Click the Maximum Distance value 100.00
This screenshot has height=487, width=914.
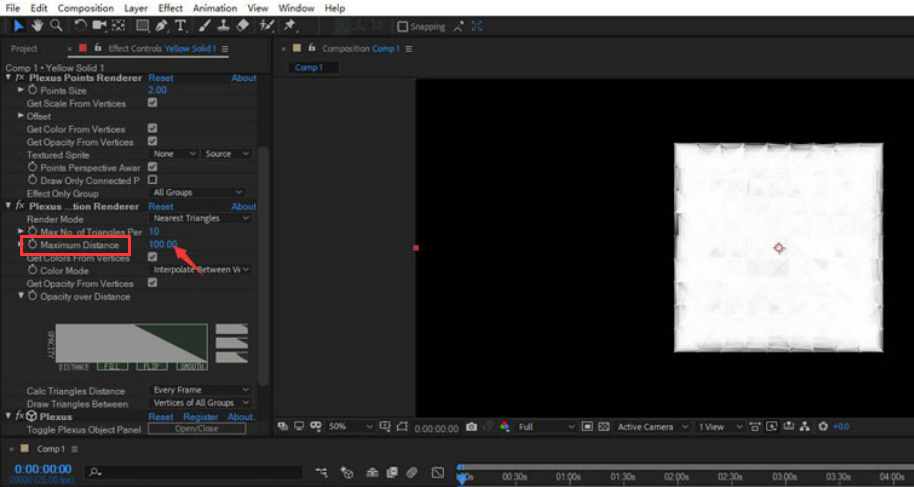pos(162,245)
